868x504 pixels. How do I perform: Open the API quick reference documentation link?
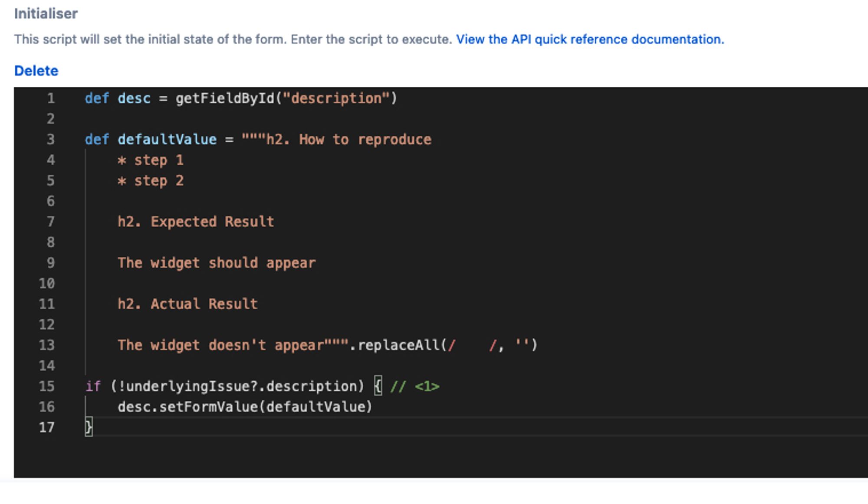pyautogui.click(x=590, y=39)
